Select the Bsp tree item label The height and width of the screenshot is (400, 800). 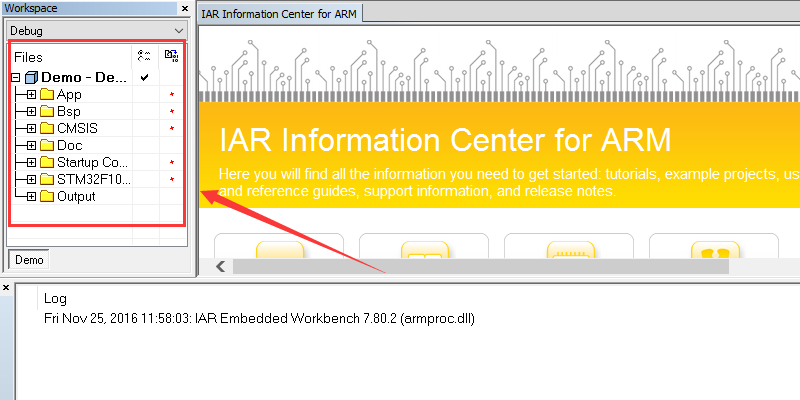click(69, 112)
